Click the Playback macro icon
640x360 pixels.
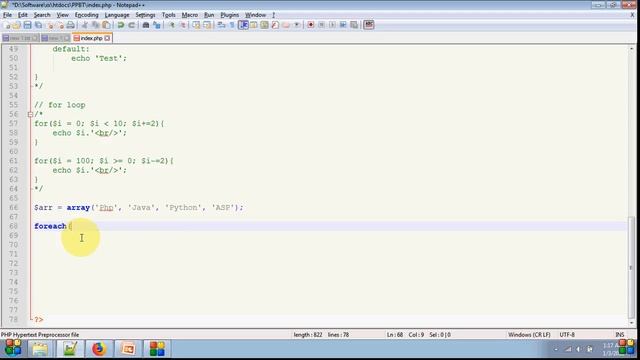click(332, 25)
